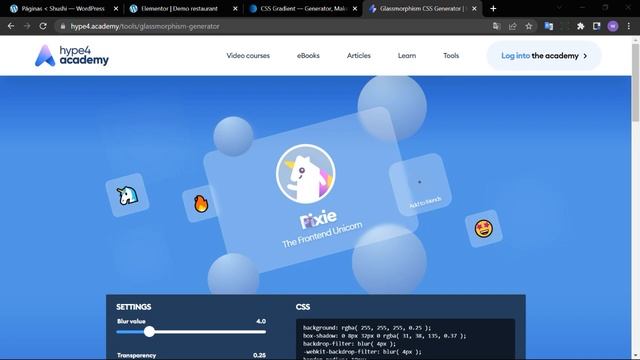Click the Transparency value 0.25
The width and height of the screenshot is (640, 360).
click(x=260, y=355)
